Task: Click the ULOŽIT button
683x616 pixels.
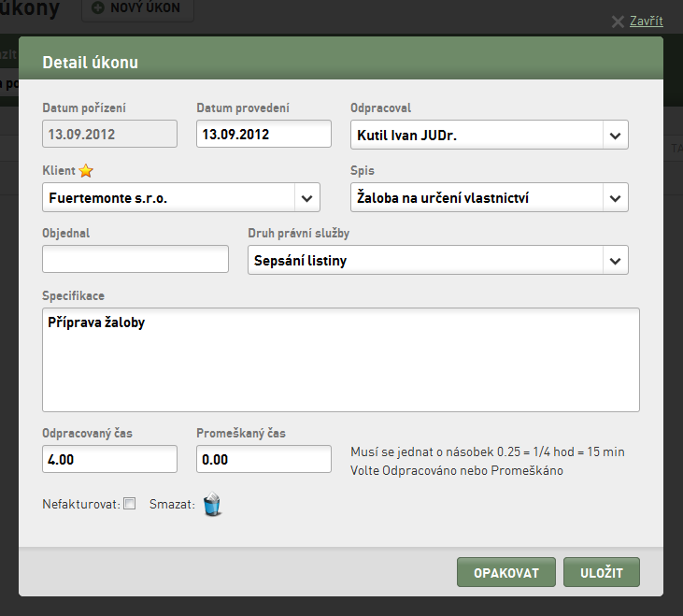Action: [x=602, y=572]
